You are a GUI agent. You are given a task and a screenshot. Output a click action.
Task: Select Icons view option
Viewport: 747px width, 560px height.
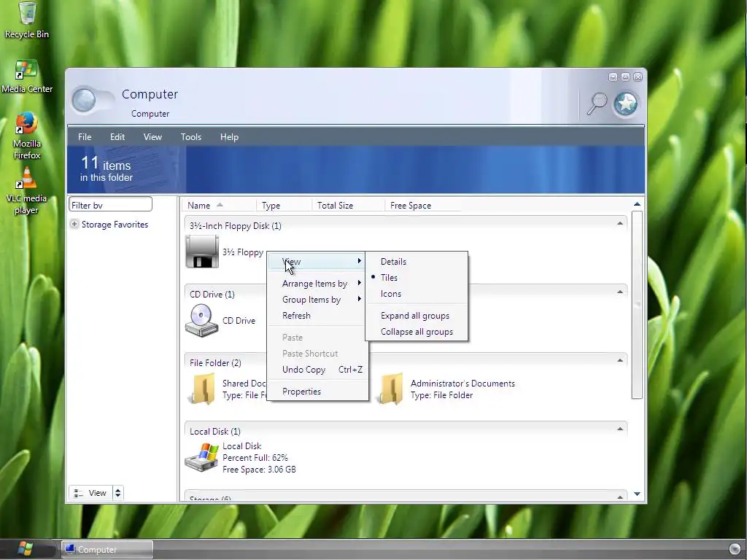[417, 294]
